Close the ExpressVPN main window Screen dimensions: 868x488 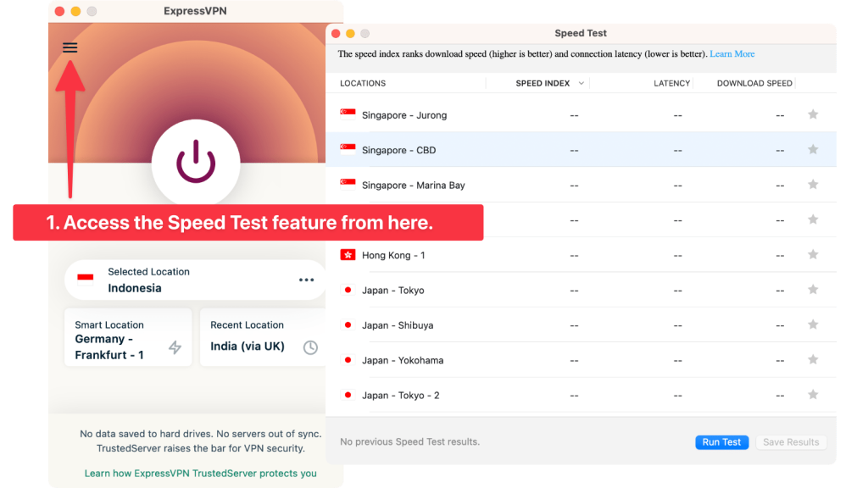point(60,11)
